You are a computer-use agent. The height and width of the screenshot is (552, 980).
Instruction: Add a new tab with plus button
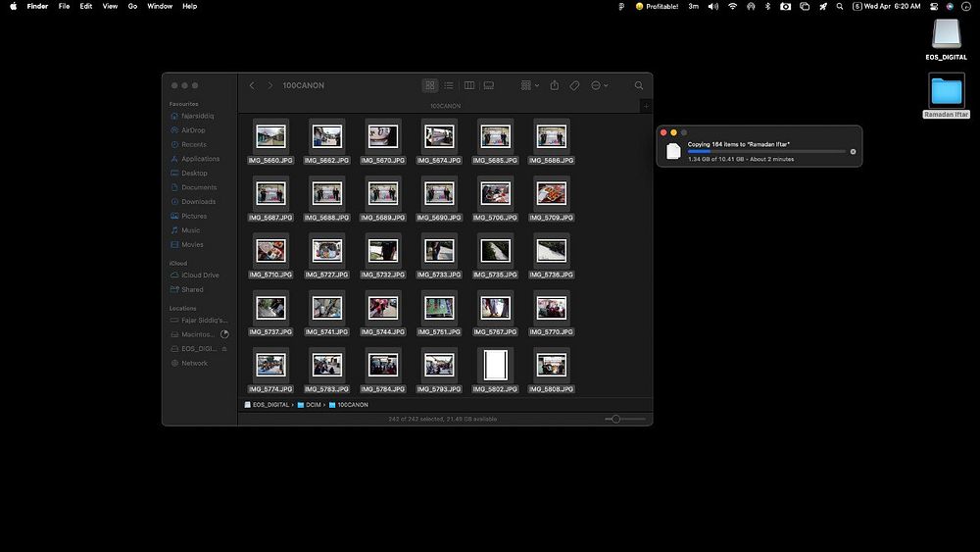[646, 106]
